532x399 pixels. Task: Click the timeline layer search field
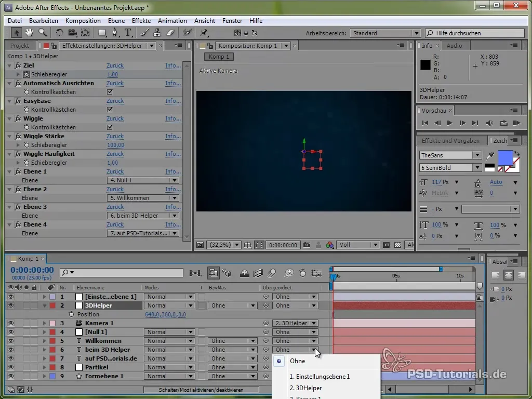click(122, 272)
